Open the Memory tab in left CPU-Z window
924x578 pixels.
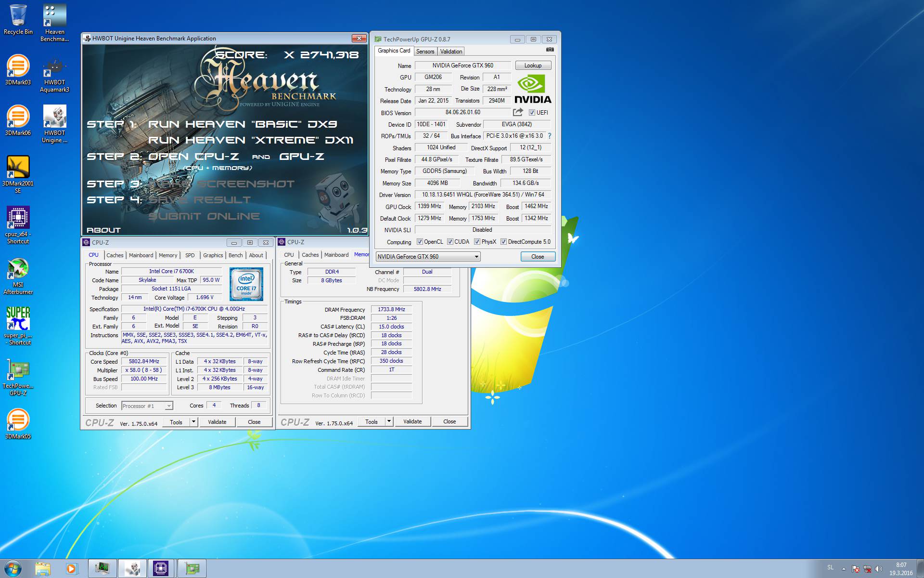[168, 255]
